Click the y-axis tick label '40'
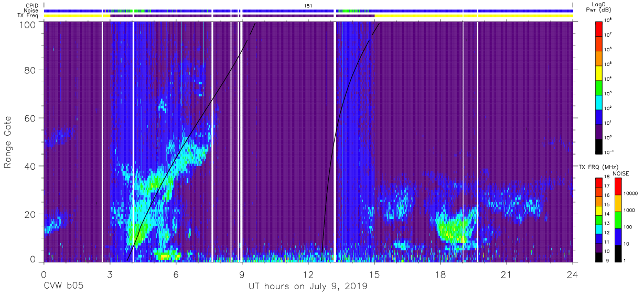This screenshot has width=644, height=297. [30, 166]
